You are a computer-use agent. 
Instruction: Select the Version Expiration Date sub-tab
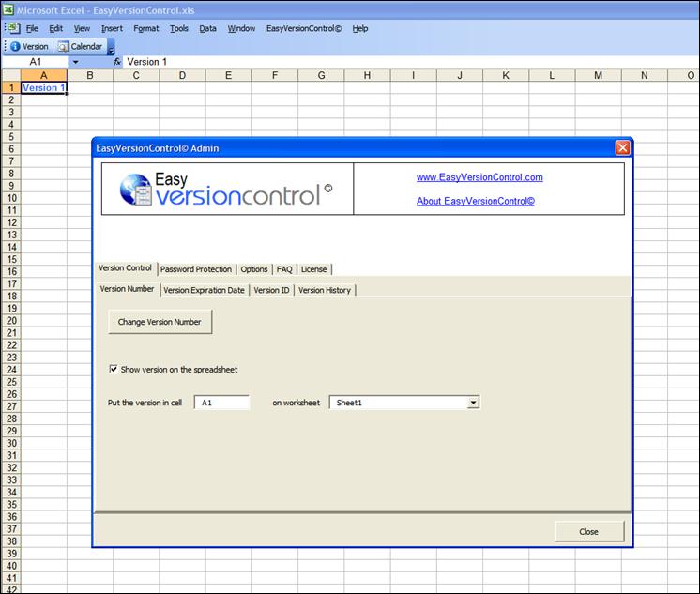tap(204, 290)
